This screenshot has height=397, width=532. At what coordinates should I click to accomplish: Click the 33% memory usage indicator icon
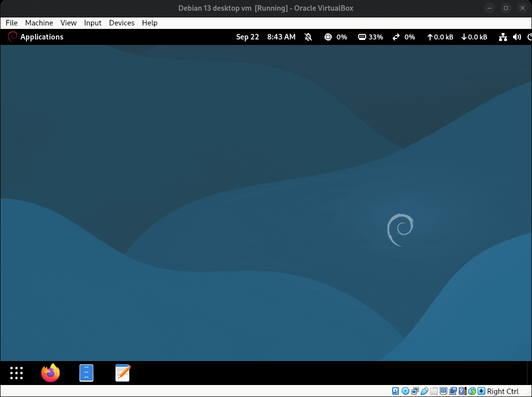(362, 36)
